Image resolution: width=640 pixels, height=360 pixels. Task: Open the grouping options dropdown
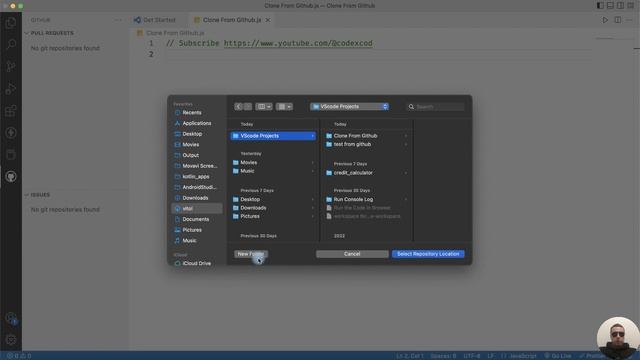point(284,107)
